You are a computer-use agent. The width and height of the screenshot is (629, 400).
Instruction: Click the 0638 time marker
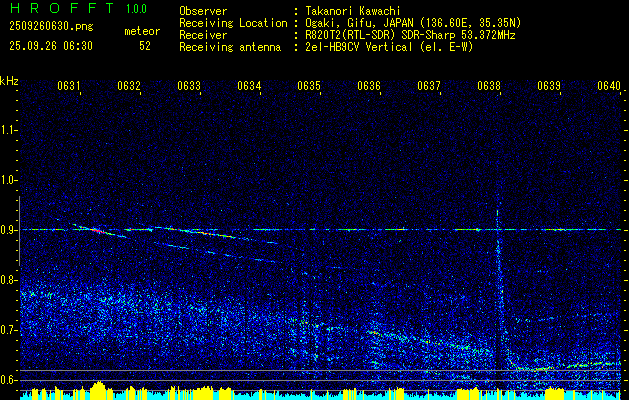coord(489,85)
